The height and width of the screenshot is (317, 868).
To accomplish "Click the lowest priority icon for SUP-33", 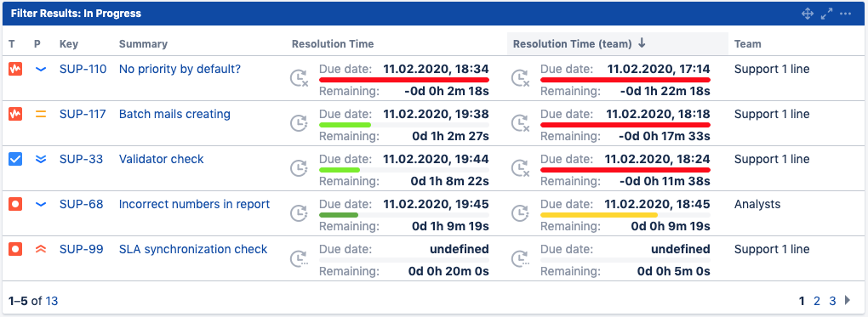I will tap(40, 159).
